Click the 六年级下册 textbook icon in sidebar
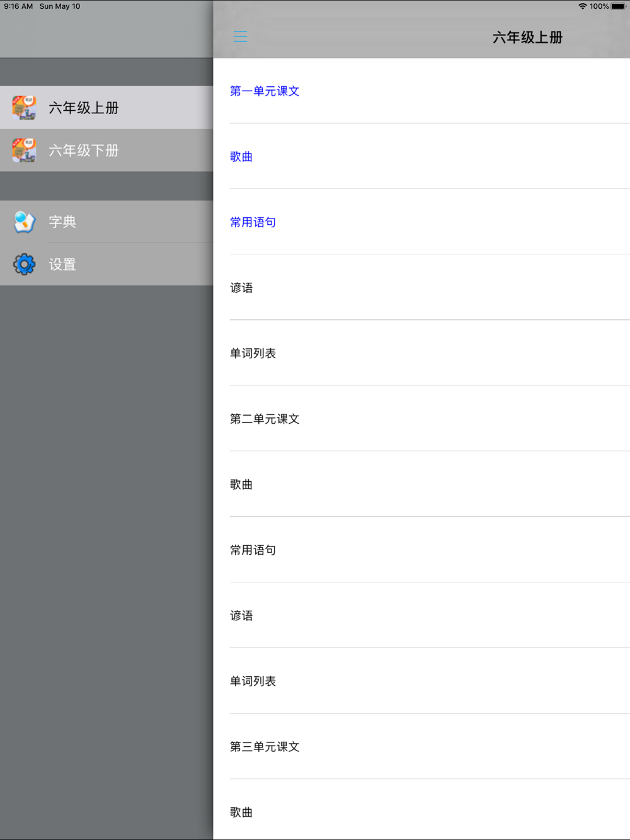This screenshot has height=840, width=630. coord(25,150)
